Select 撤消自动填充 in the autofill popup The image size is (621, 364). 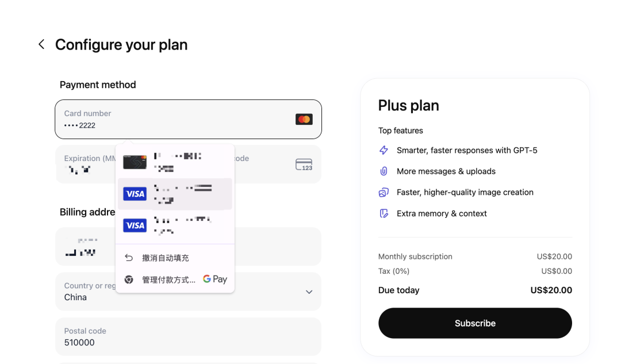[x=166, y=258]
